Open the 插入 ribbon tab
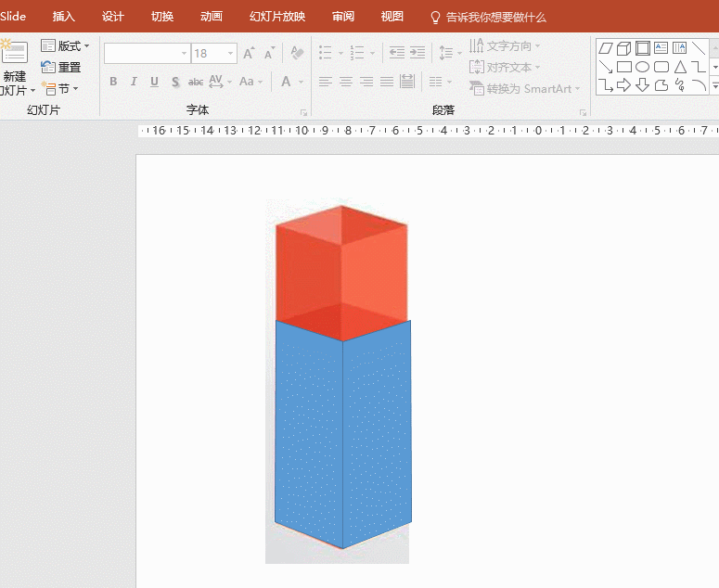719x588 pixels. (64, 17)
